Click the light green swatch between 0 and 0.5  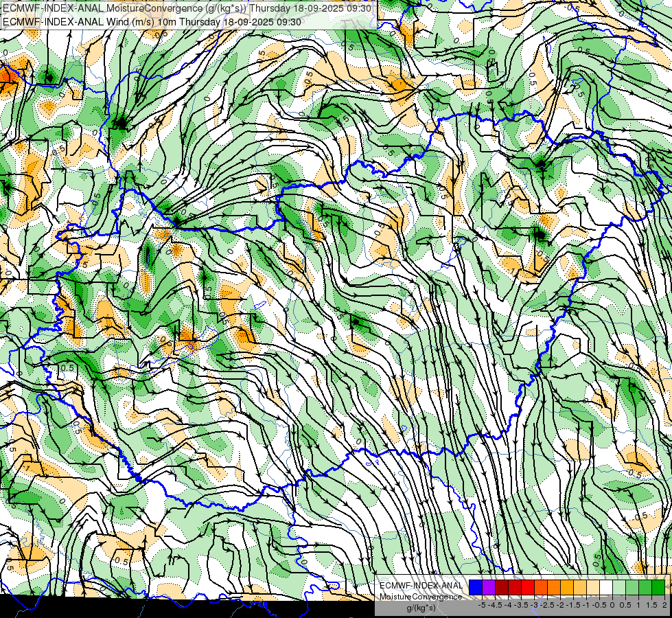pos(619,587)
